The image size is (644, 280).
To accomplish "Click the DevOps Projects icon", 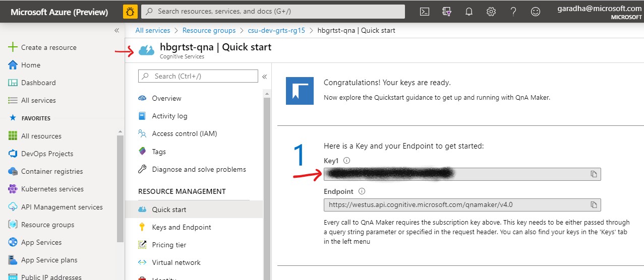I will point(13,154).
